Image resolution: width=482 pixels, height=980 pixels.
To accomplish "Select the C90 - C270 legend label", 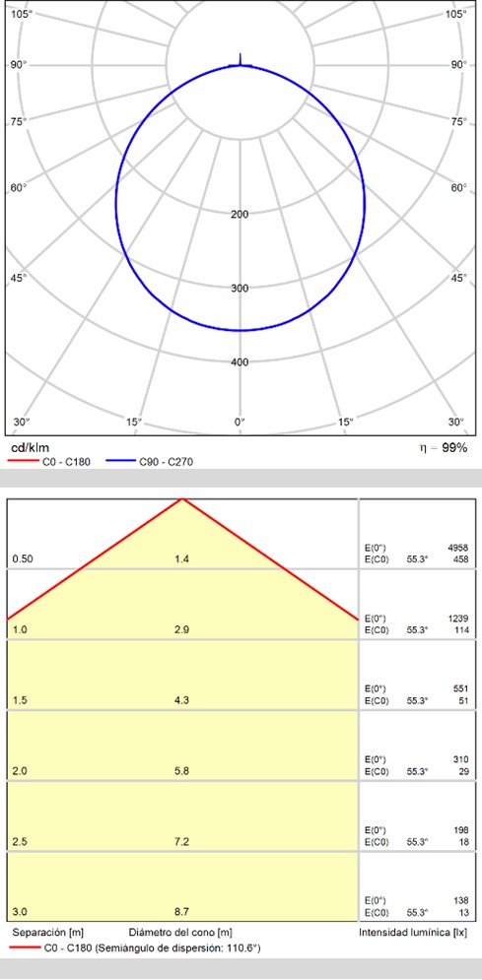I will (x=167, y=462).
